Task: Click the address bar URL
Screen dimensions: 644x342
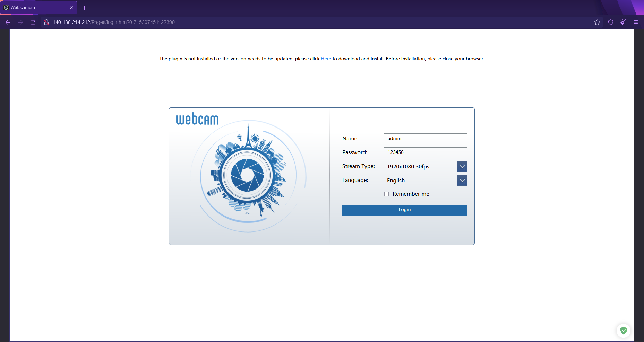Action: (114, 22)
